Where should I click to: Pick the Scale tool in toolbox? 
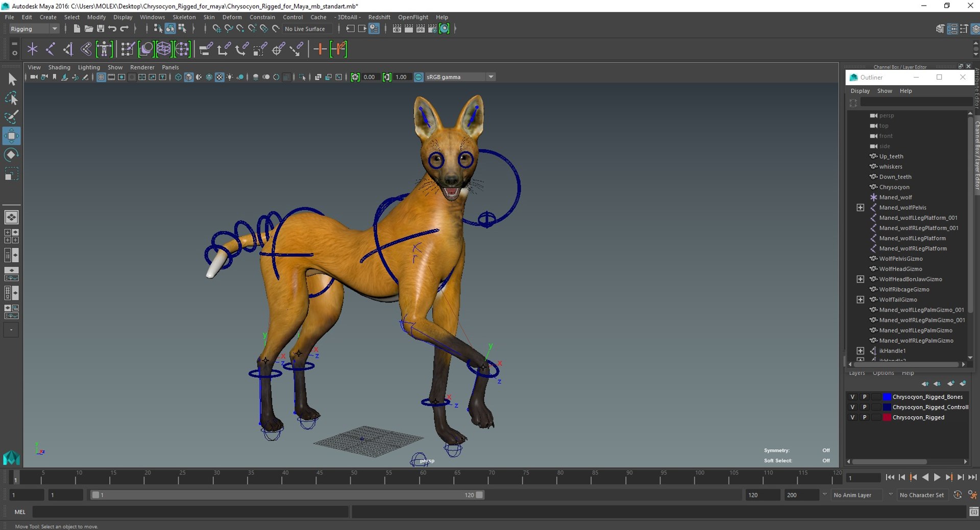(12, 174)
